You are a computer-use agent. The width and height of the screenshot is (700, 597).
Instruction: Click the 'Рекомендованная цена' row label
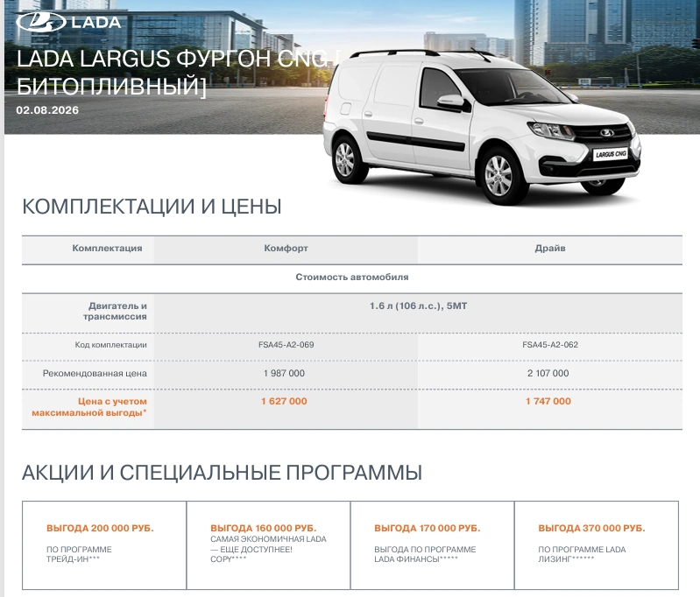pos(95,374)
